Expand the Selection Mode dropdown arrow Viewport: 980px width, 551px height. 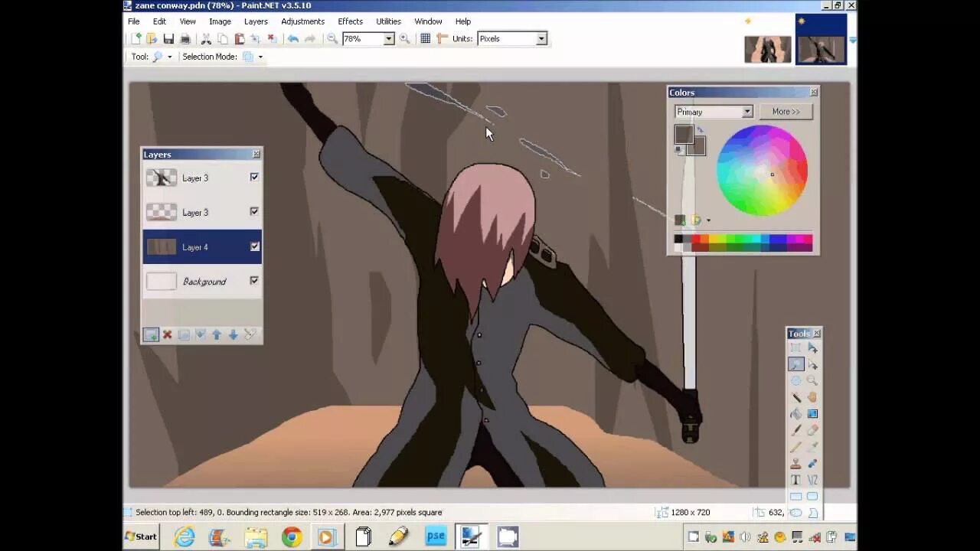click(x=260, y=57)
